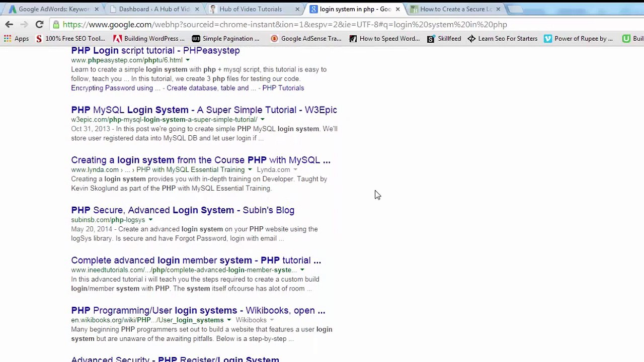The image size is (644, 362).
Task: Reload the page with the refresh icon
Action: 39,24
